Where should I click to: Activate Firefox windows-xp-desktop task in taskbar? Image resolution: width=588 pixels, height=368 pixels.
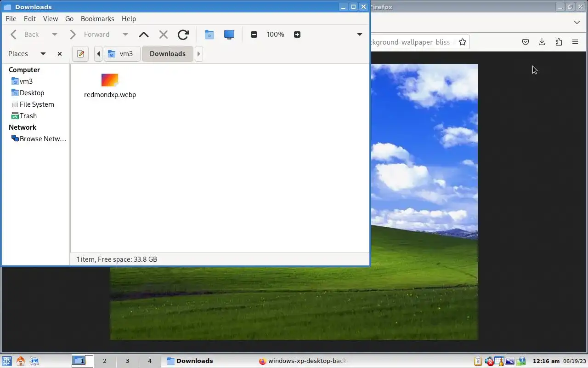pyautogui.click(x=303, y=361)
